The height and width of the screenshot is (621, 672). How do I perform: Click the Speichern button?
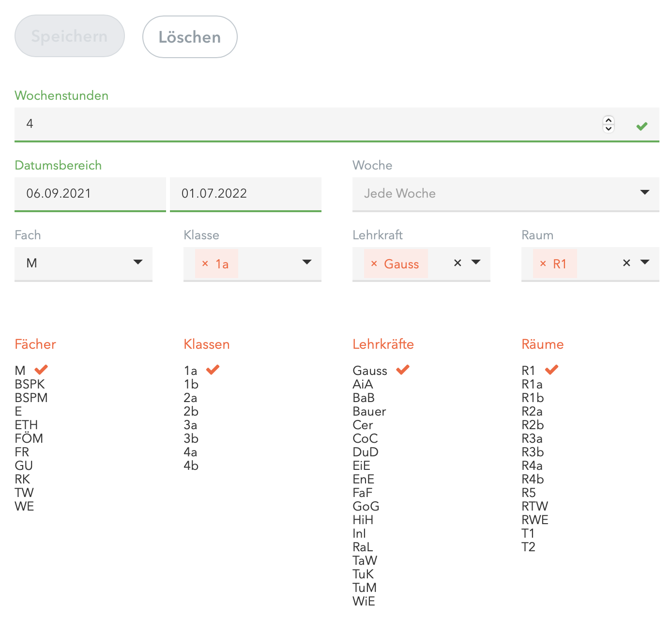point(70,36)
